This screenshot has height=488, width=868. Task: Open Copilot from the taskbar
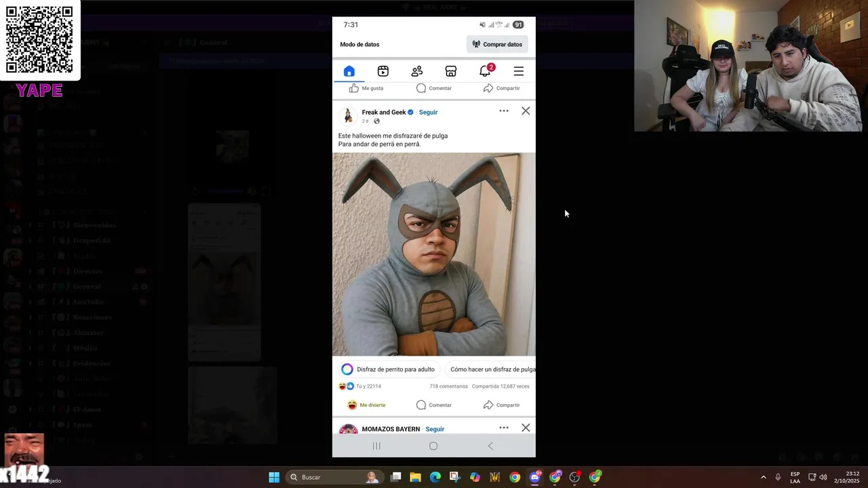[x=475, y=477]
